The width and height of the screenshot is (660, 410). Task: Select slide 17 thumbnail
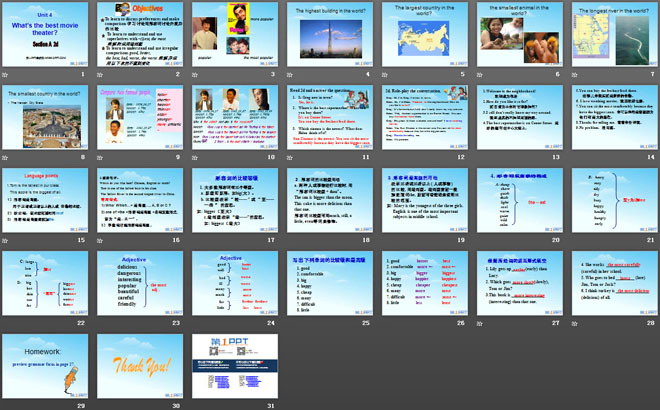(x=235, y=200)
